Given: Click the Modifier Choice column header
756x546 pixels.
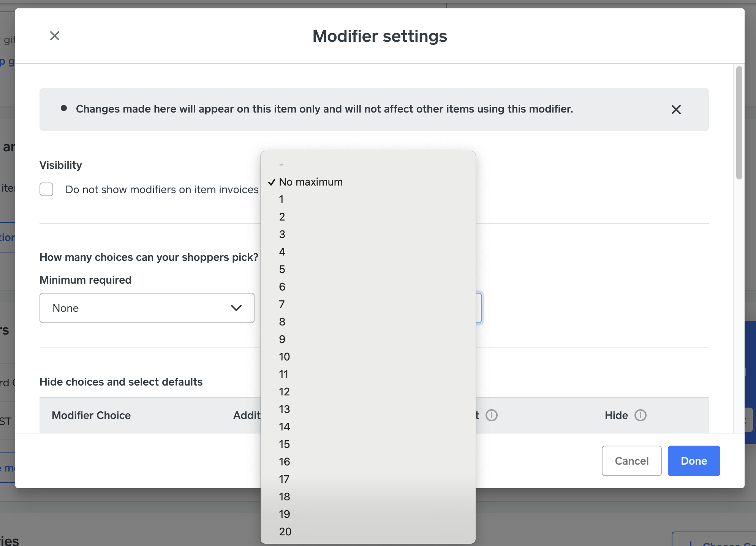Looking at the screenshot, I should point(91,415).
